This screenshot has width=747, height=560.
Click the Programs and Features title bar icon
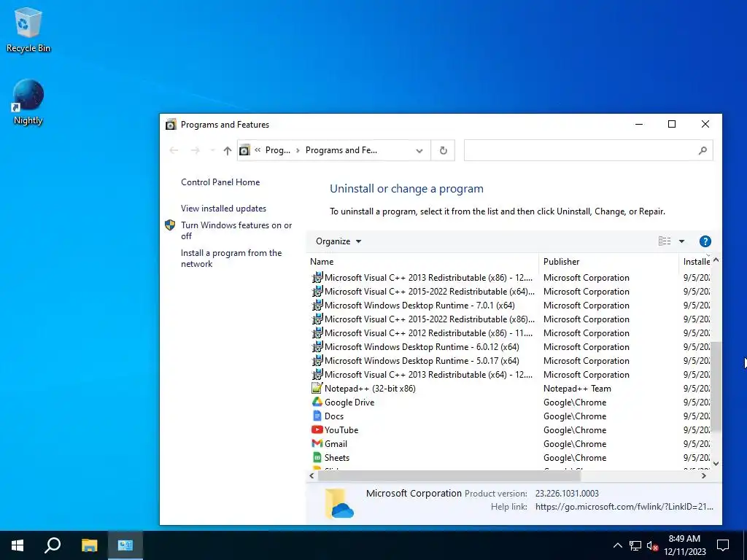(171, 125)
